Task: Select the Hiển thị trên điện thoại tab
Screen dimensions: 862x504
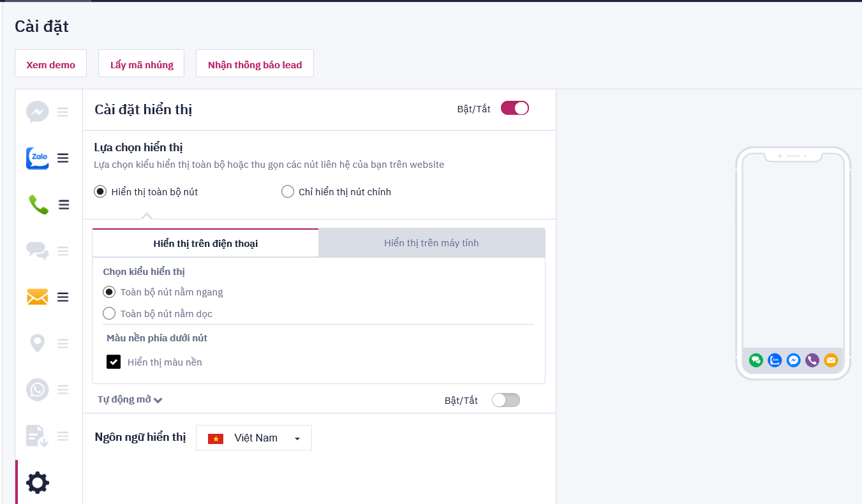Action: tap(205, 244)
